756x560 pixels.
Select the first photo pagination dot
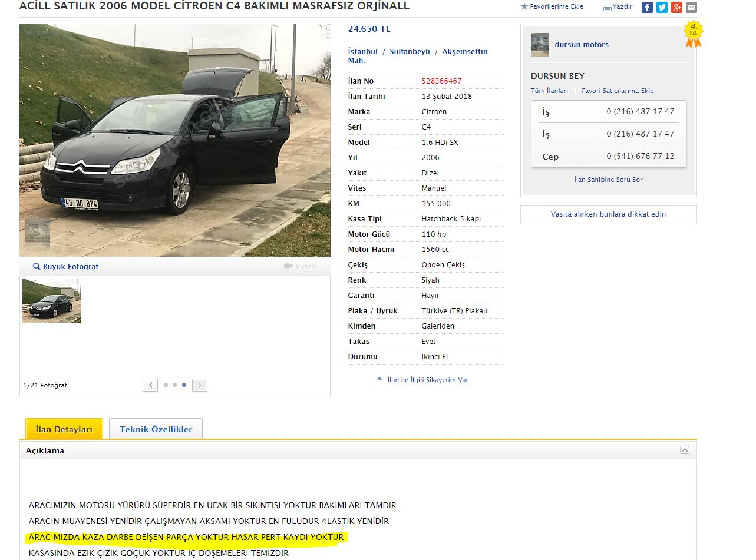click(166, 385)
